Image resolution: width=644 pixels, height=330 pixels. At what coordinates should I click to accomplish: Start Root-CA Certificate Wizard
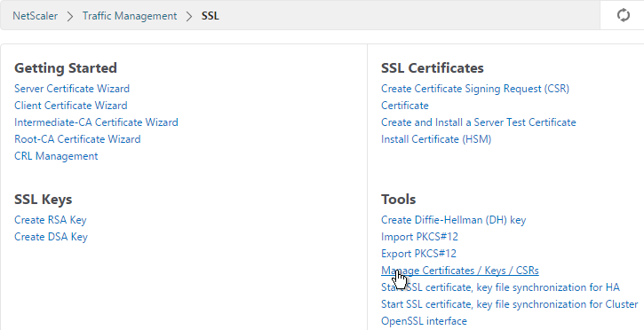pos(77,139)
